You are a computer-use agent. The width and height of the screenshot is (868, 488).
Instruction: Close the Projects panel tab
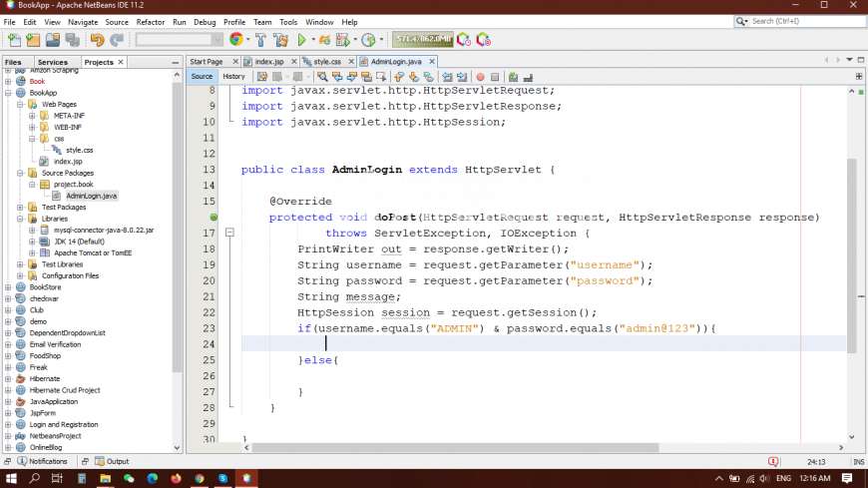(120, 62)
